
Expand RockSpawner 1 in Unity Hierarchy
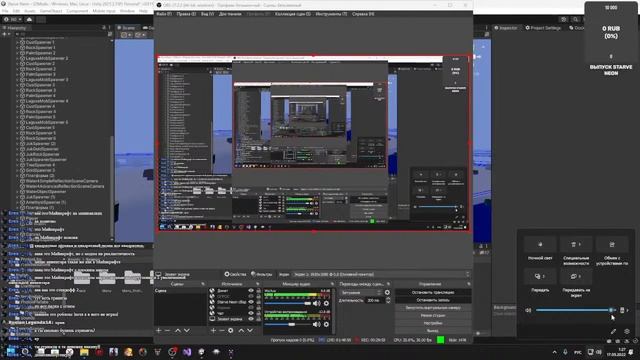(x=18, y=48)
